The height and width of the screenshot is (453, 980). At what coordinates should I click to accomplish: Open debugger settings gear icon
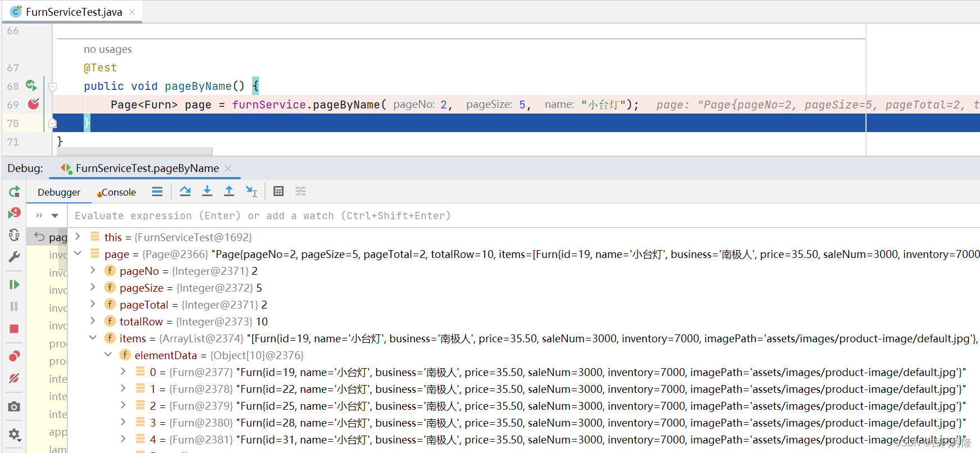click(x=14, y=434)
